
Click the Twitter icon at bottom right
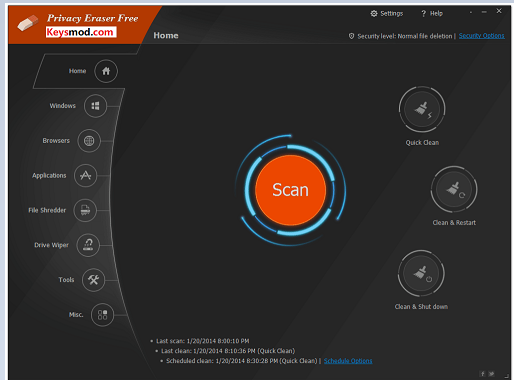[491, 374]
